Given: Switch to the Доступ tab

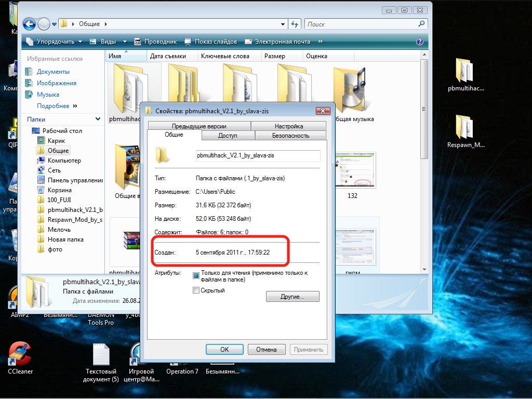Looking at the screenshot, I should click(228, 136).
